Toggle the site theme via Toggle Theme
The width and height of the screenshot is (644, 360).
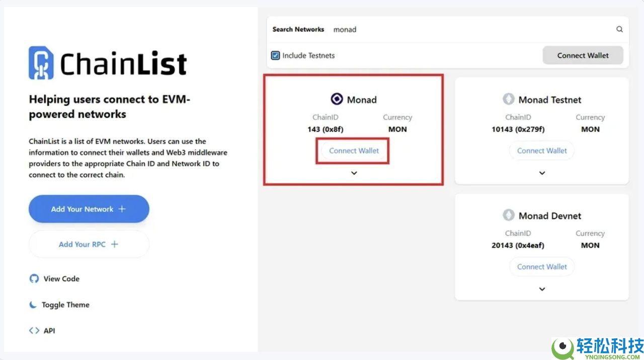point(66,305)
